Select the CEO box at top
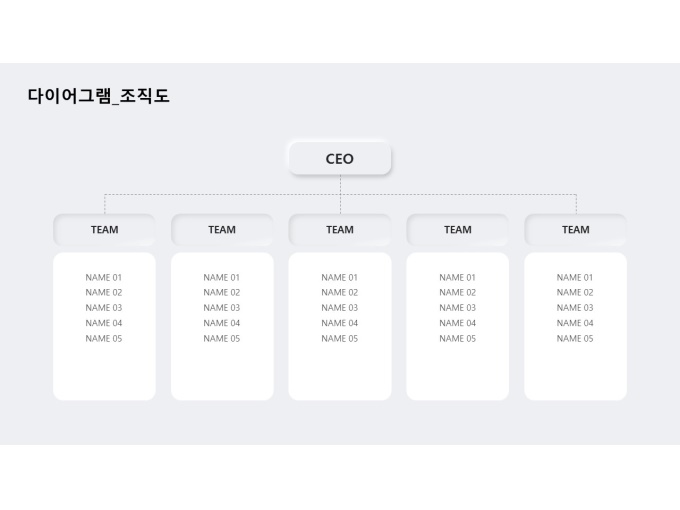 coord(340,158)
